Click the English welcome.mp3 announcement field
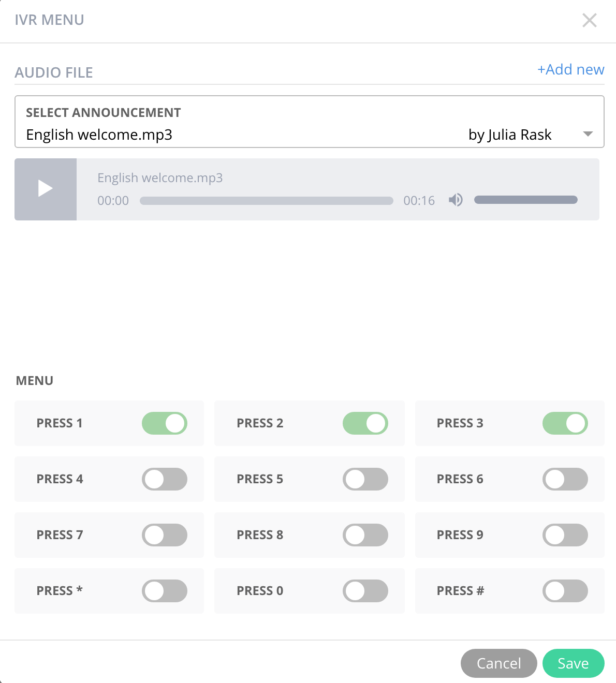This screenshot has width=616, height=683. point(310,122)
